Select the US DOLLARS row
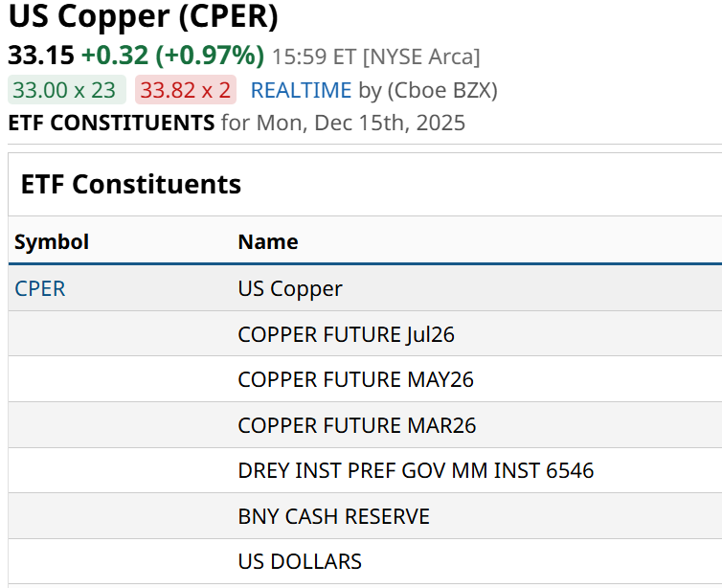Viewport: 722px width, 588px height. 300,561
